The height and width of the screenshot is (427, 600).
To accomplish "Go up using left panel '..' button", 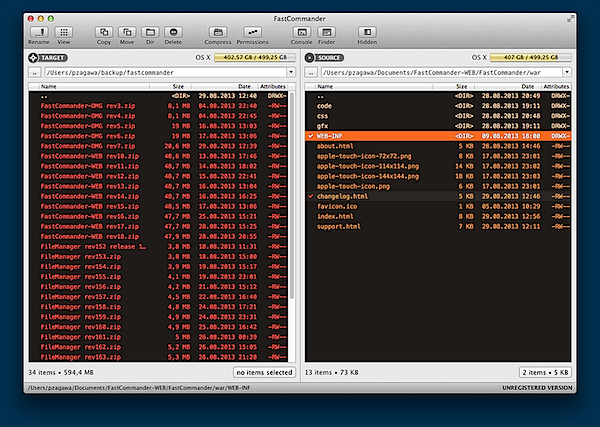I will 34,72.
